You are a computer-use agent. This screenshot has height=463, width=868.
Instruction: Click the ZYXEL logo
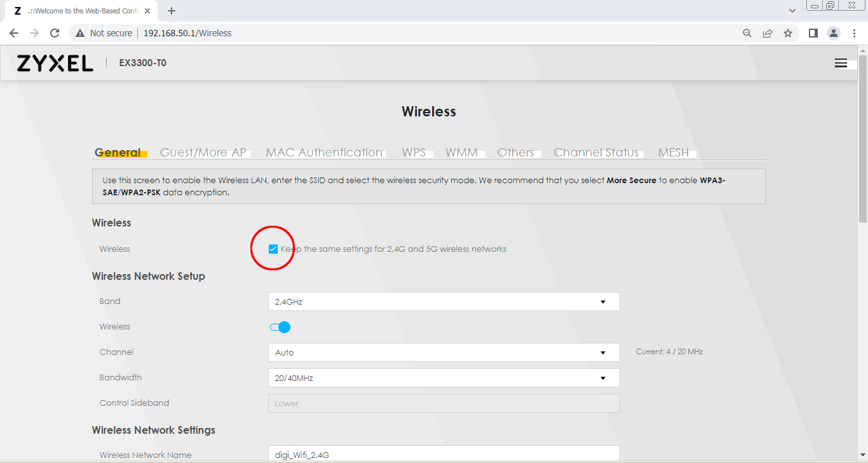55,63
